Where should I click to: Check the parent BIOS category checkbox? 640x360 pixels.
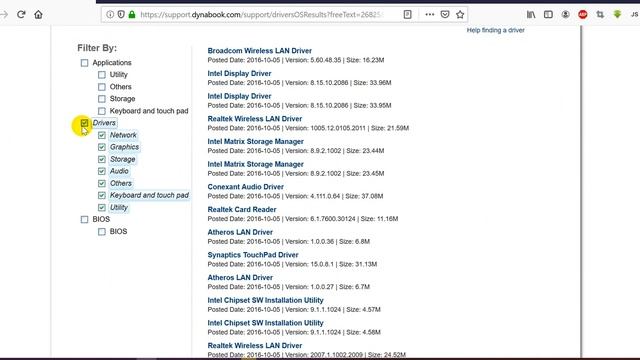84,220
